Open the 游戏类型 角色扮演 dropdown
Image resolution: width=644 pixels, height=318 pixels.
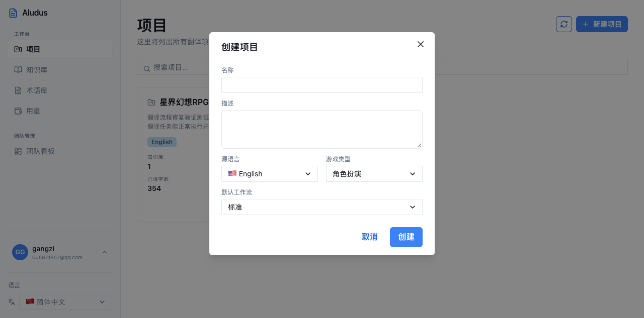(374, 174)
